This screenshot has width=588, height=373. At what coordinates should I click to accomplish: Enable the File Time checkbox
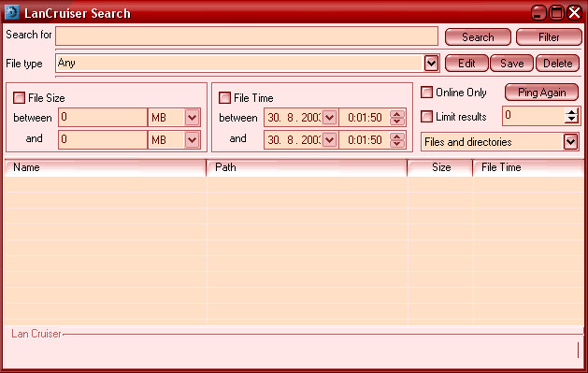click(x=224, y=98)
